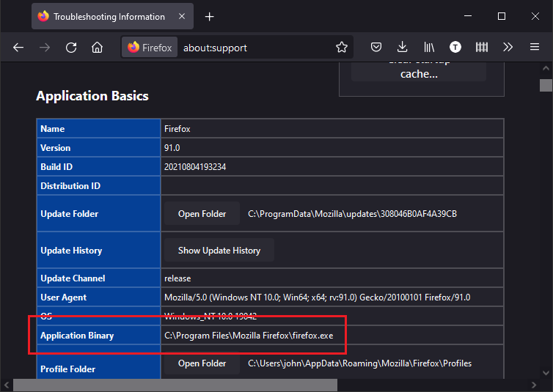Open the Library bookmarks and history icon
The width and height of the screenshot is (553, 392).
(x=428, y=48)
